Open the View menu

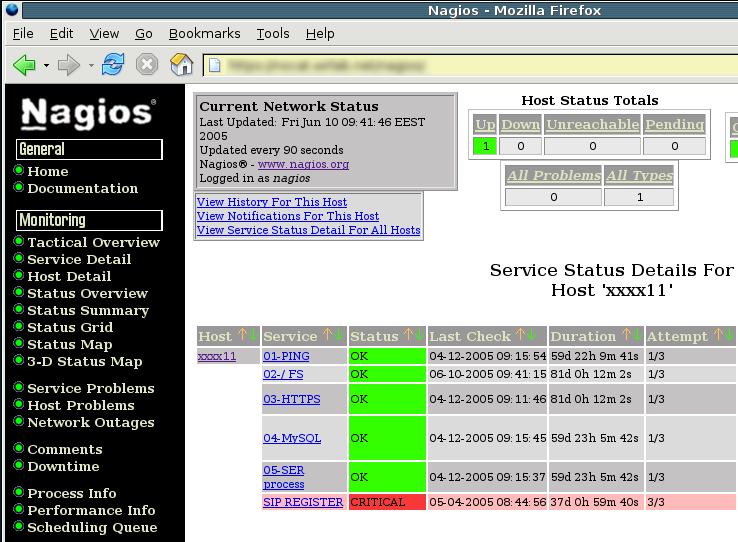(x=104, y=34)
